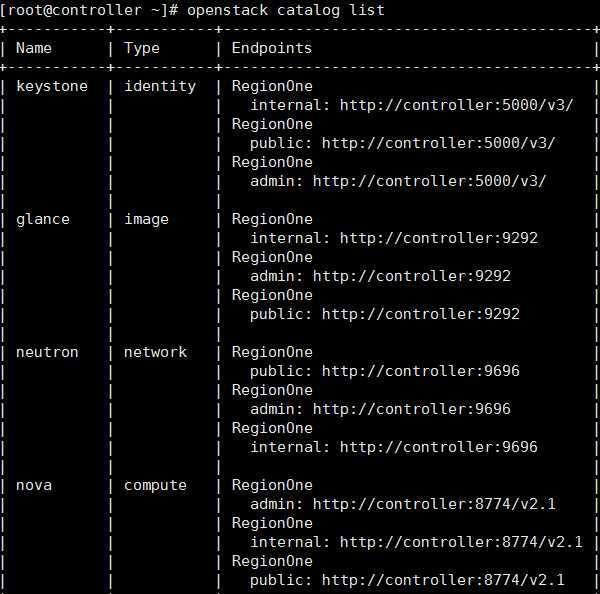Click the identity type cell

[160, 86]
